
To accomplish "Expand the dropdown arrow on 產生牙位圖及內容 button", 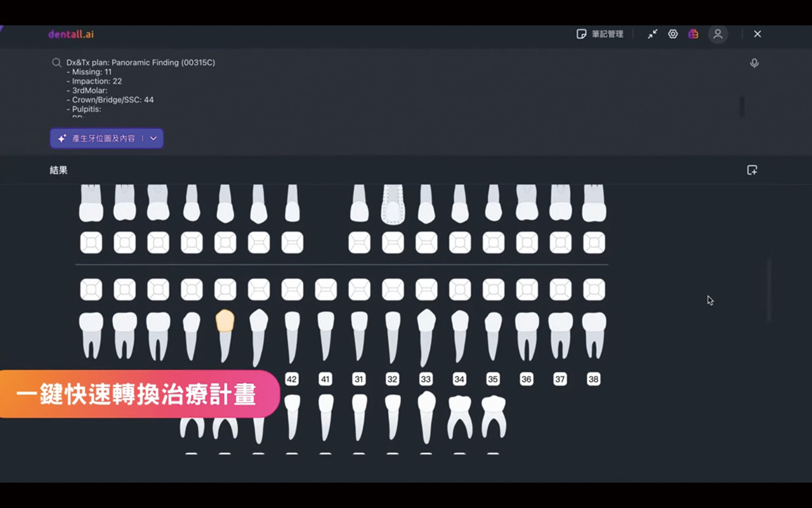I will coord(154,138).
